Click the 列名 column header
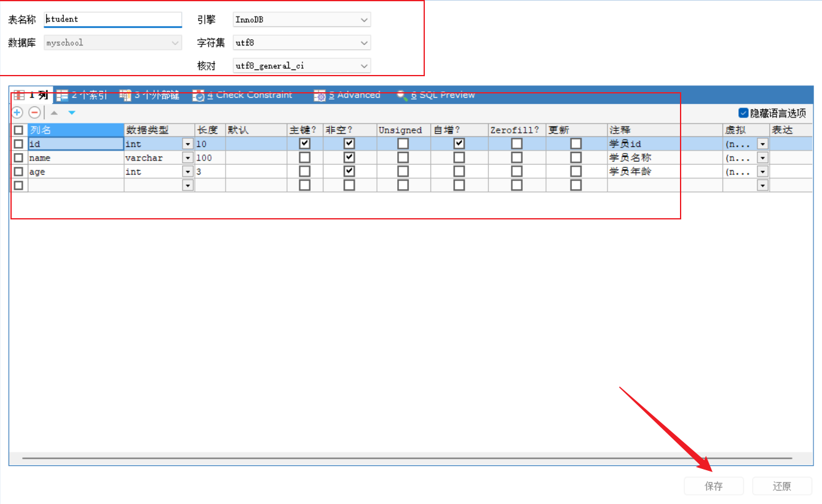This screenshot has width=822, height=504. (x=76, y=130)
